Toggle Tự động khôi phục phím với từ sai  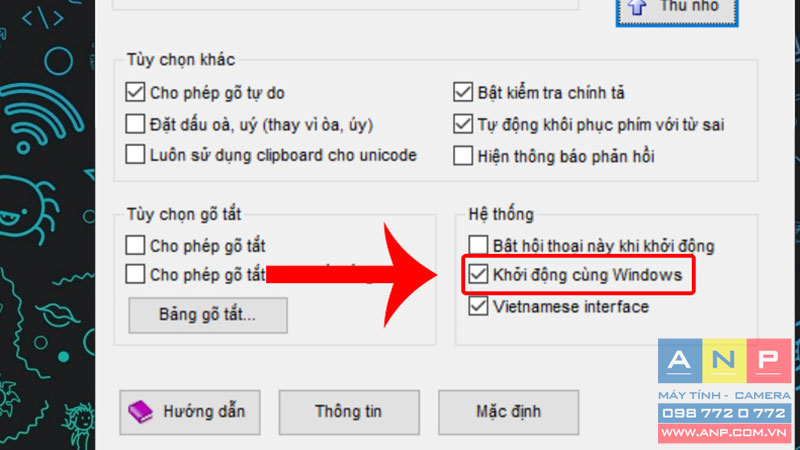pos(463,124)
